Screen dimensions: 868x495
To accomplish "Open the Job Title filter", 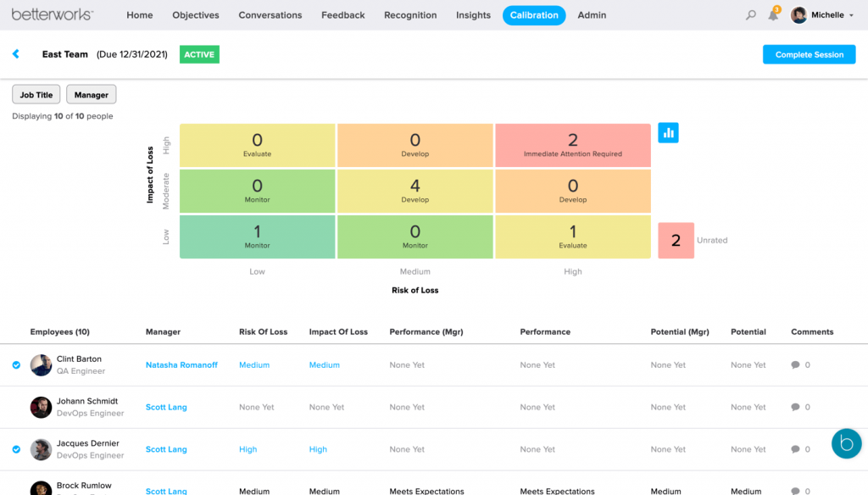I will [36, 94].
